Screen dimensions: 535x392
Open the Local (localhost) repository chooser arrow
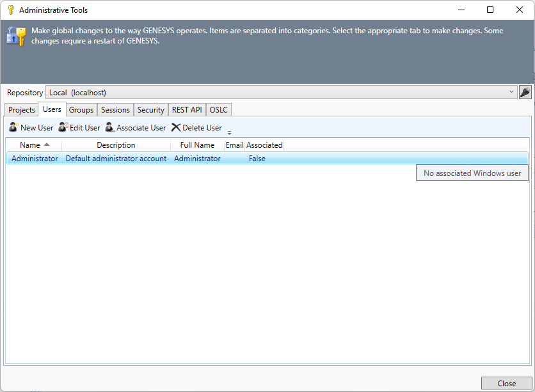511,92
